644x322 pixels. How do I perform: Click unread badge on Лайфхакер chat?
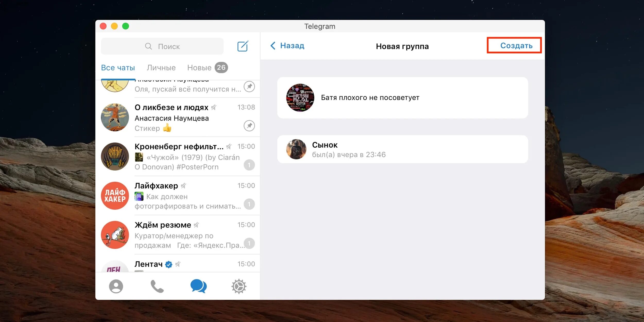[x=249, y=204]
